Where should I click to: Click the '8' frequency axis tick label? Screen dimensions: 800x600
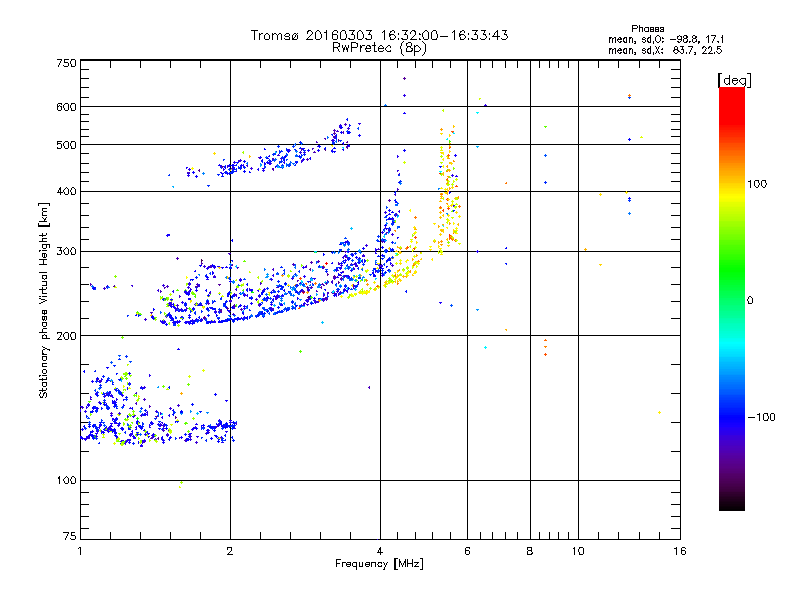tap(530, 551)
